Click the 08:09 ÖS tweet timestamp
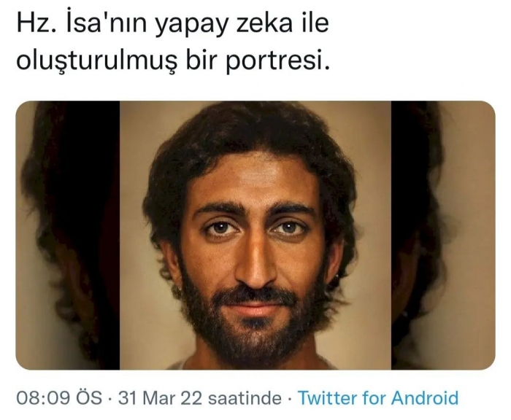The height and width of the screenshot is (420, 511). (59, 398)
